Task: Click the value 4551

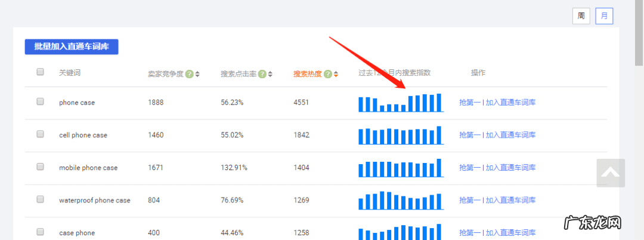Action: 301,103
